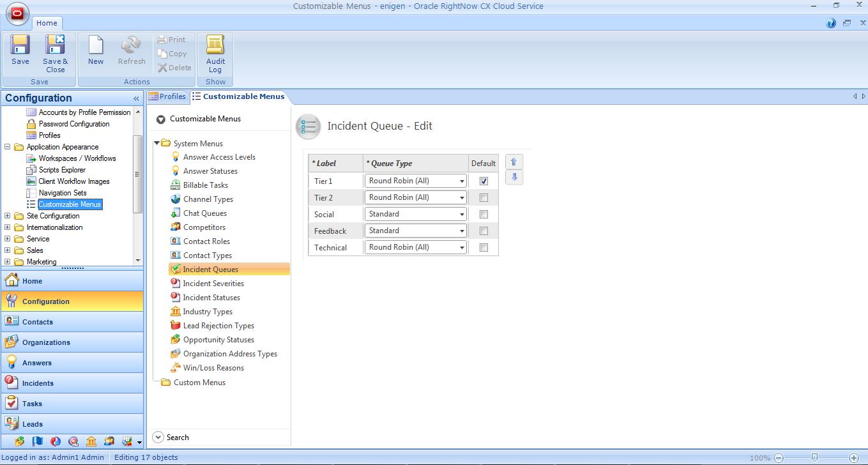Expand the Site Configuration folder
Viewport: 868px width, 465px height.
tap(8, 216)
